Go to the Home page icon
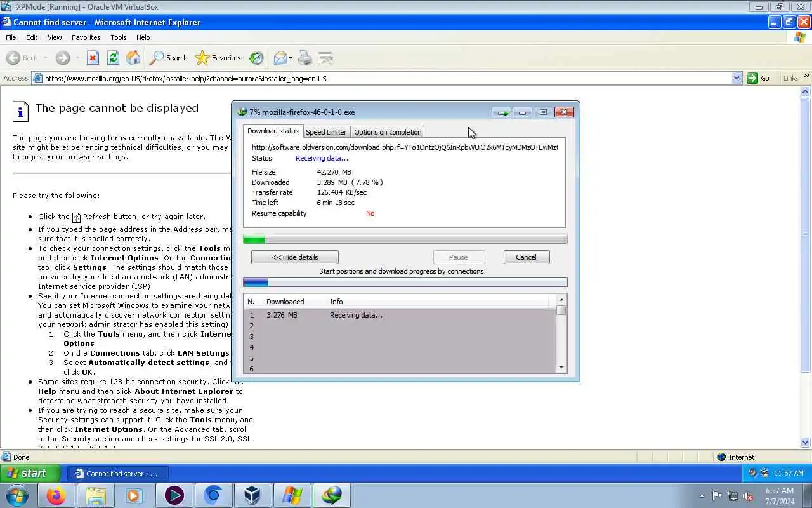 (x=133, y=58)
